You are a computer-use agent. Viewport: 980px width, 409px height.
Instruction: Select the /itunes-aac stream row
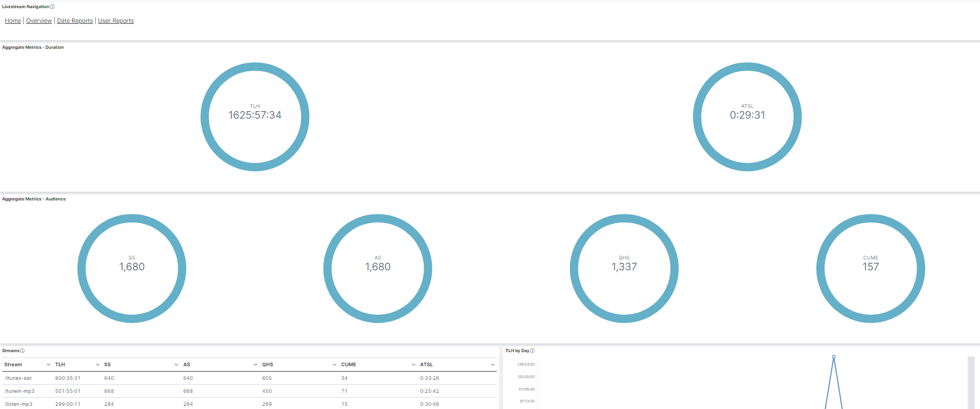pyautogui.click(x=18, y=378)
